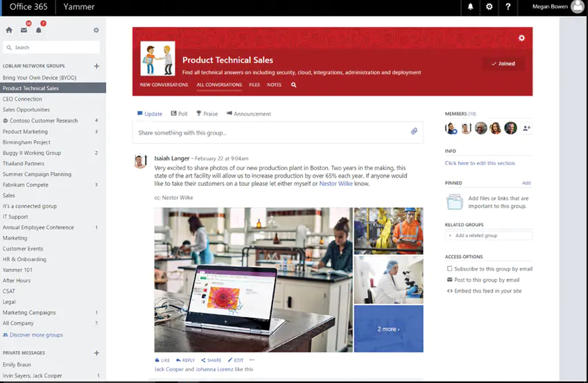Open Megan Bowen profile avatar
The height and width of the screenshot is (383, 588).
[x=577, y=6]
